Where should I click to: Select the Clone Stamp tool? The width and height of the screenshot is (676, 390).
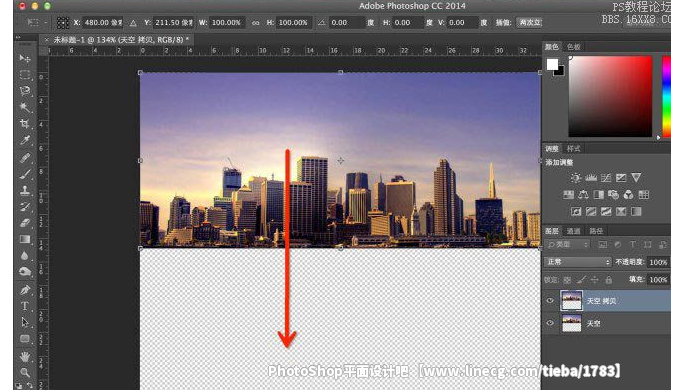[25, 190]
